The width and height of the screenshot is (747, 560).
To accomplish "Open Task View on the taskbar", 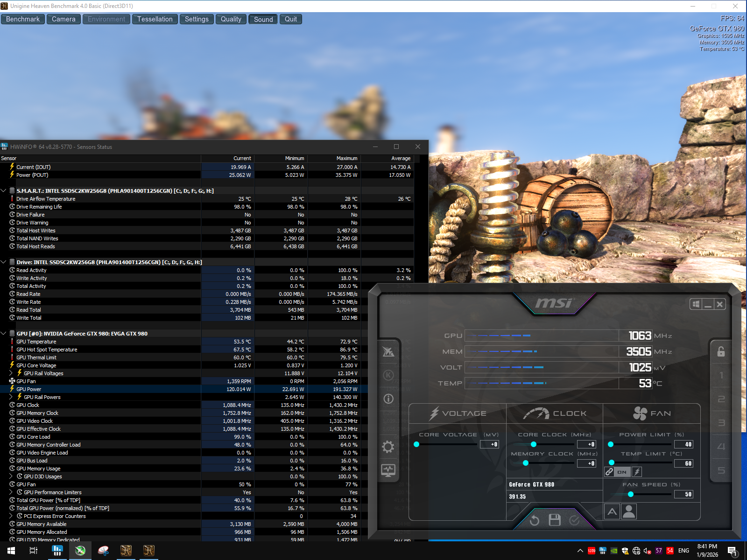I will 34,551.
